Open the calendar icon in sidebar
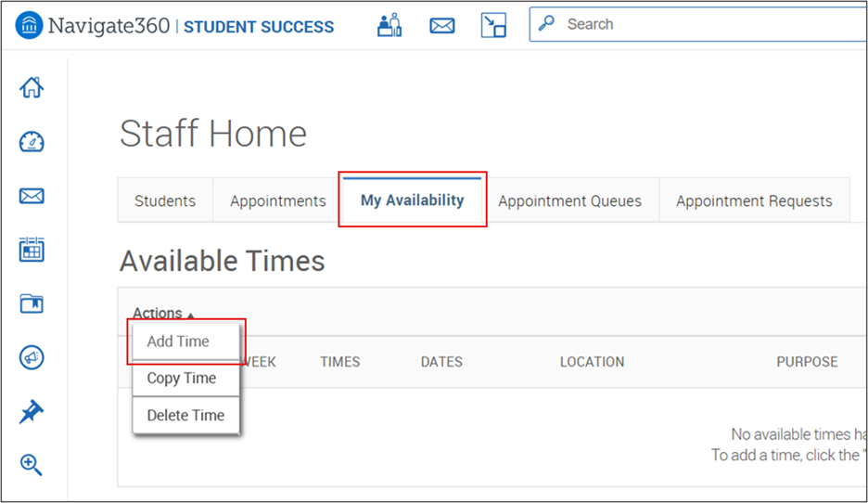Screen dimensions: 868x503 click(32, 250)
